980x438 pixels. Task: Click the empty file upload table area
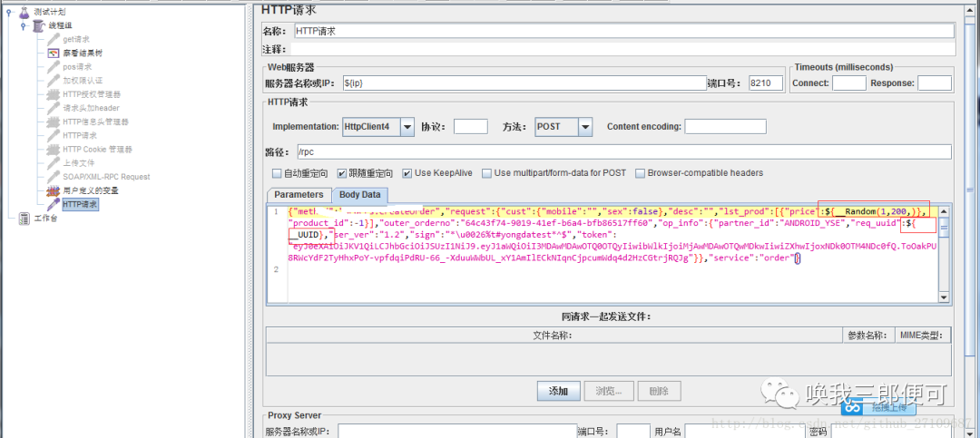pyautogui.click(x=608, y=359)
